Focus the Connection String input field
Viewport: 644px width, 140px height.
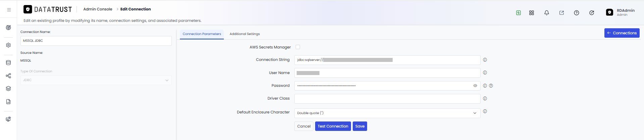pos(387,60)
